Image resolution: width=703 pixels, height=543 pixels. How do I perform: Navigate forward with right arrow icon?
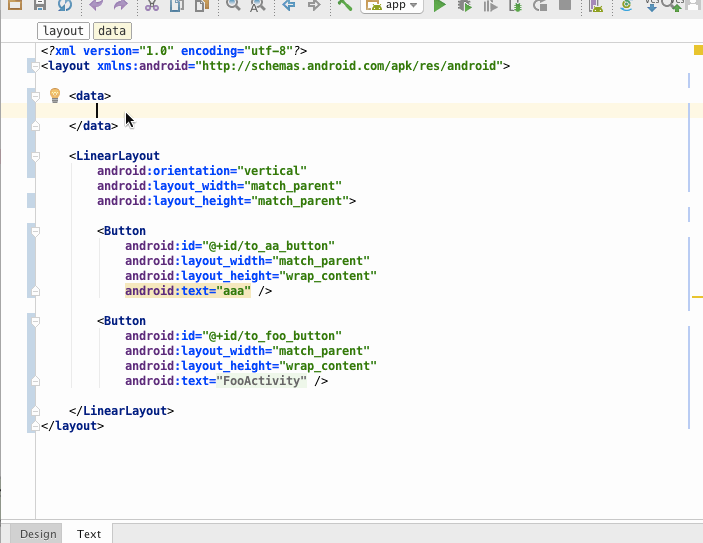click(x=314, y=4)
